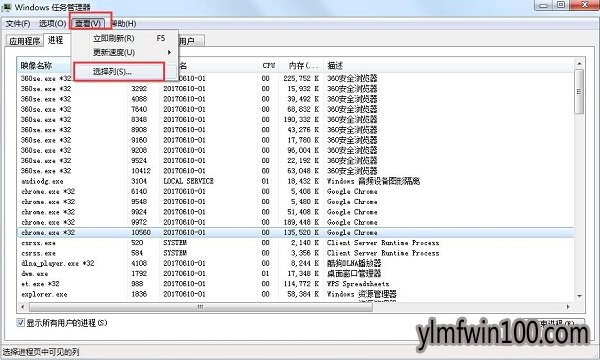Click the 桌面窗口管理器 description cell
Viewport: 600px width, 360px height.
pos(354,274)
